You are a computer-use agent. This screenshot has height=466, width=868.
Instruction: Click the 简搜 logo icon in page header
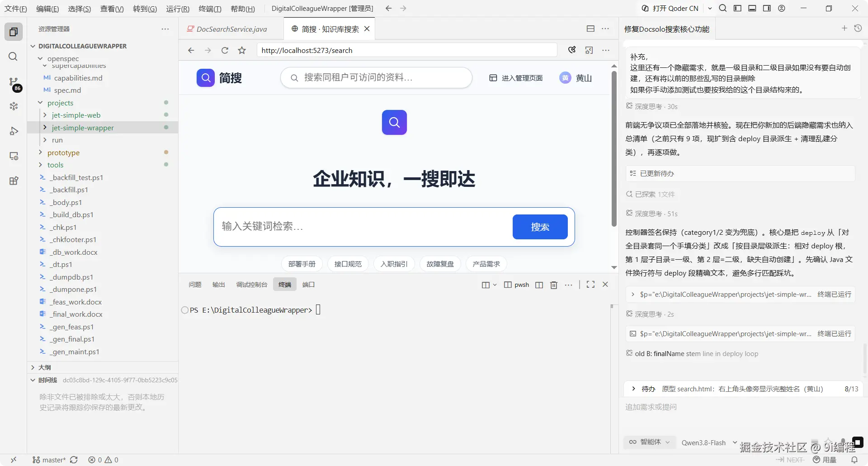(206, 78)
